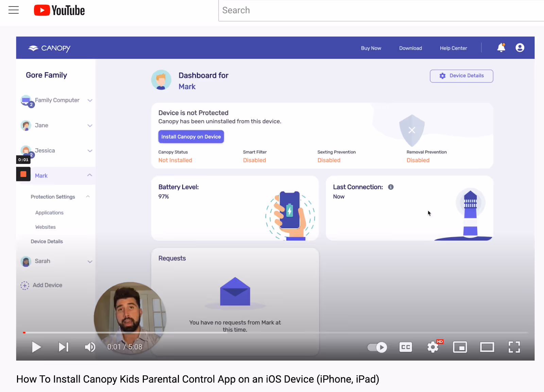Open the Buy Now link in the Canopy header
Screen dimensions: 544x392
tap(371, 48)
